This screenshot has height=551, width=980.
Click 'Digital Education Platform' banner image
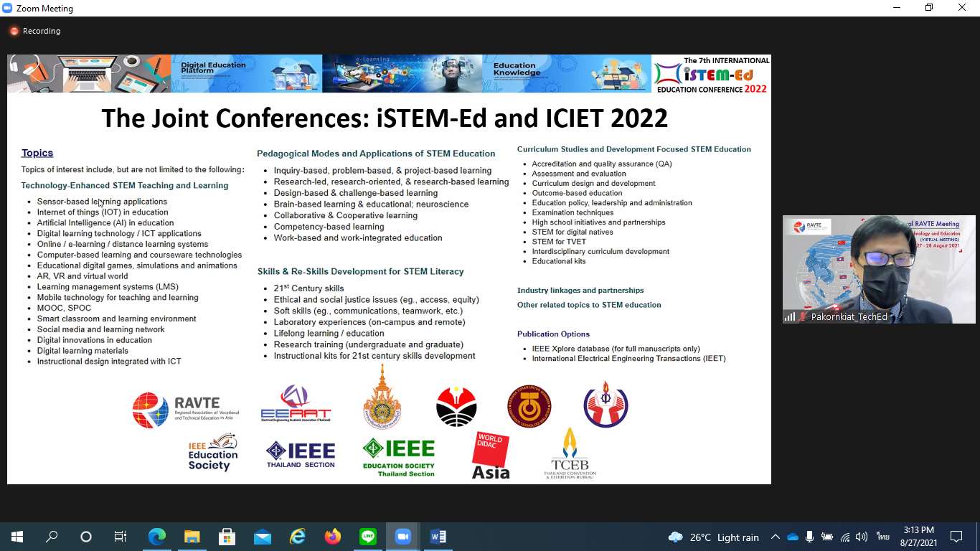(x=246, y=74)
